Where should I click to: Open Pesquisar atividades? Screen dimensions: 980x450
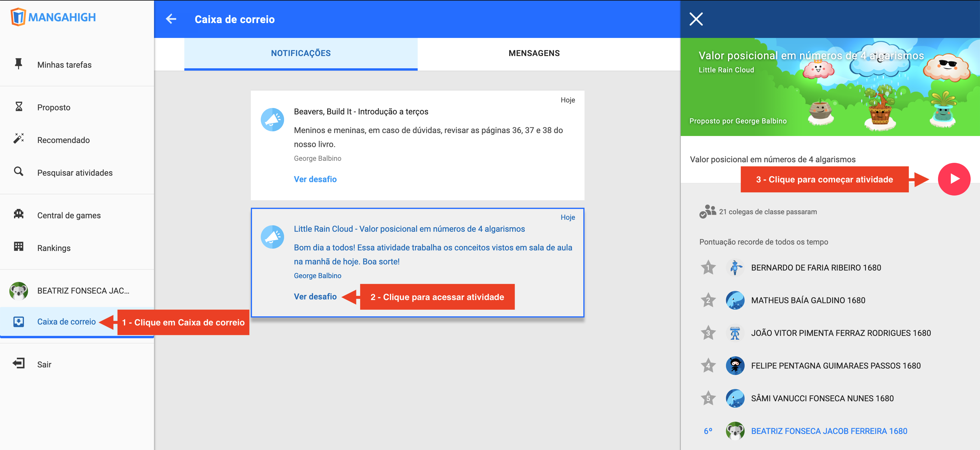click(77, 172)
